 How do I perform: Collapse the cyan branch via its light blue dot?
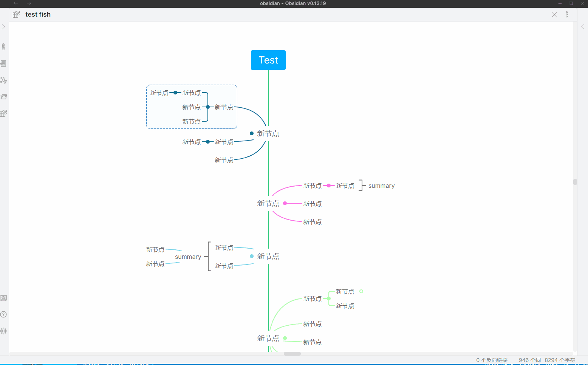pyautogui.click(x=252, y=256)
